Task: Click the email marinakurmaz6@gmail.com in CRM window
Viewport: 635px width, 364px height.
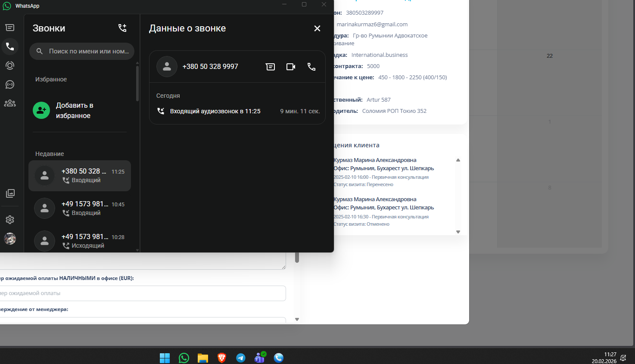Action: click(372, 24)
